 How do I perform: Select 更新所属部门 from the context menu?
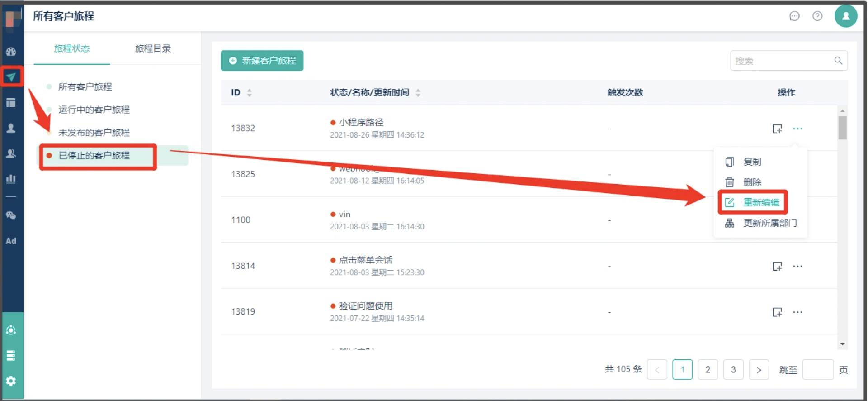point(760,223)
